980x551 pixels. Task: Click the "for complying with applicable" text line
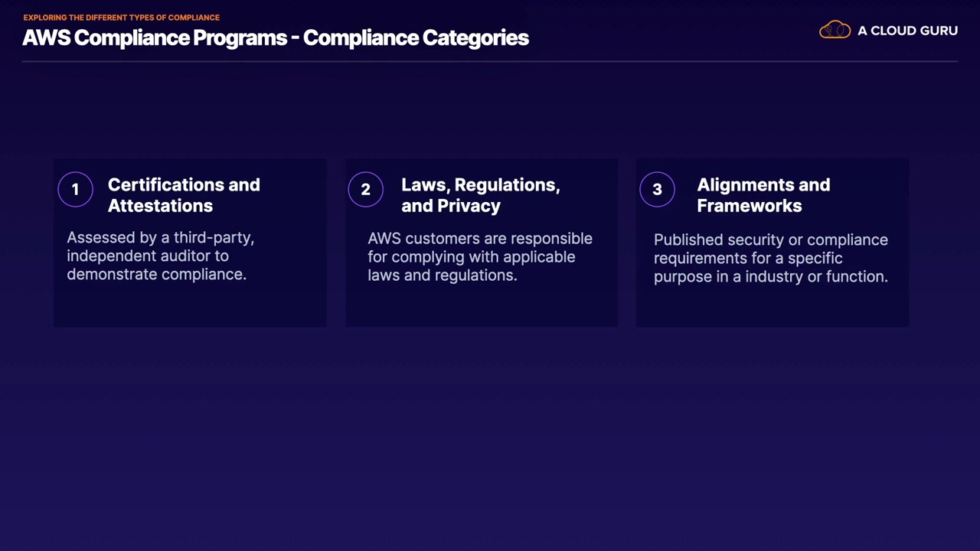point(472,256)
